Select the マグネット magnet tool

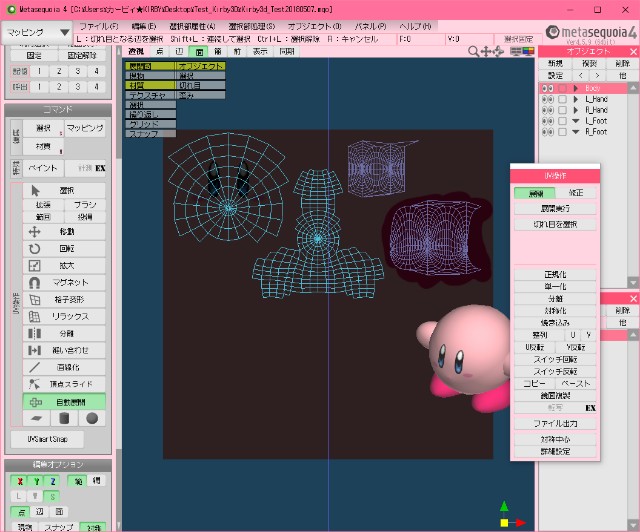pyautogui.click(x=64, y=283)
